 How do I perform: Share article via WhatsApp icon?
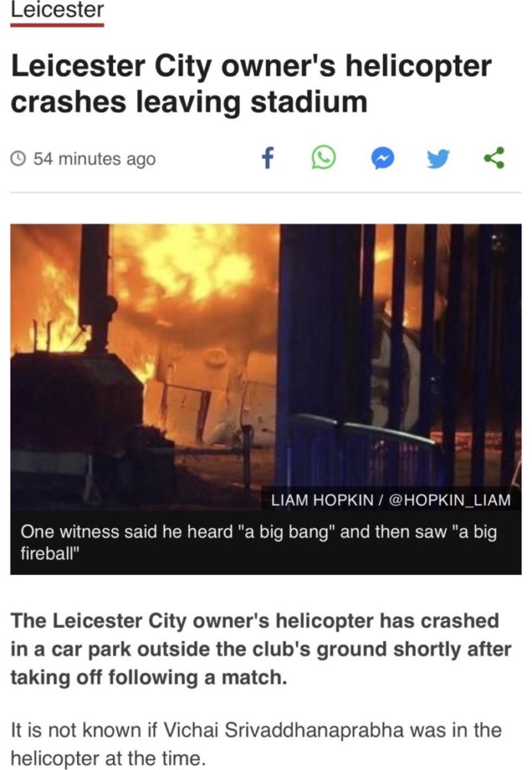coord(324,158)
